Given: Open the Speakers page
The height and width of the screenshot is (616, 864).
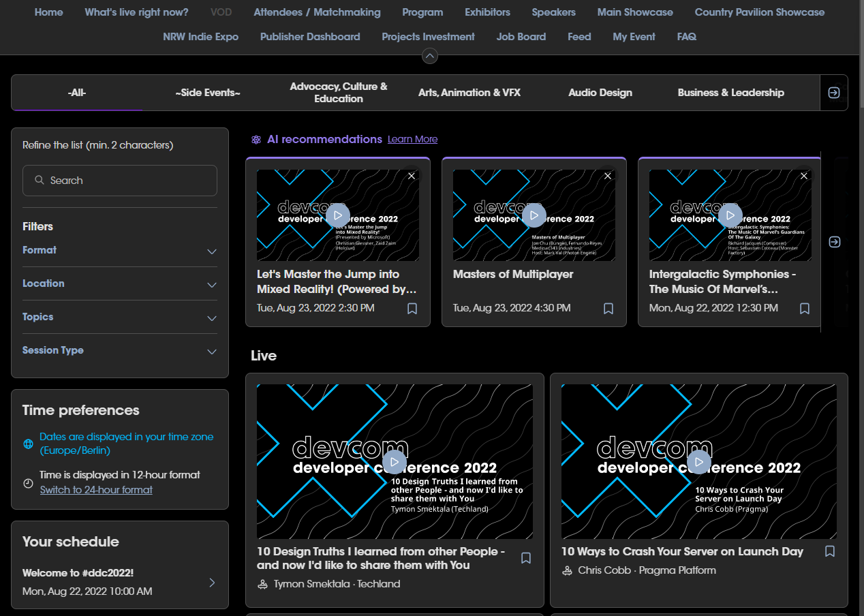Looking at the screenshot, I should click(x=554, y=12).
